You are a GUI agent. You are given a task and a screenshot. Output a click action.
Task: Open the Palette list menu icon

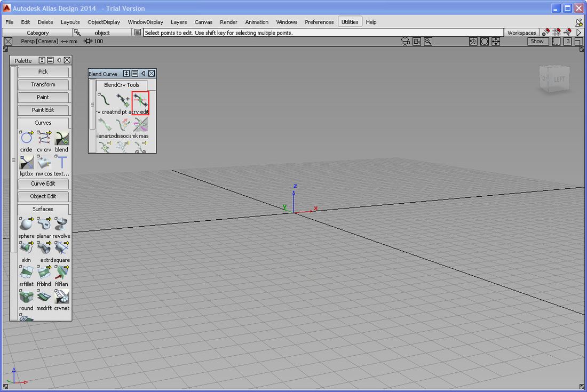point(50,60)
